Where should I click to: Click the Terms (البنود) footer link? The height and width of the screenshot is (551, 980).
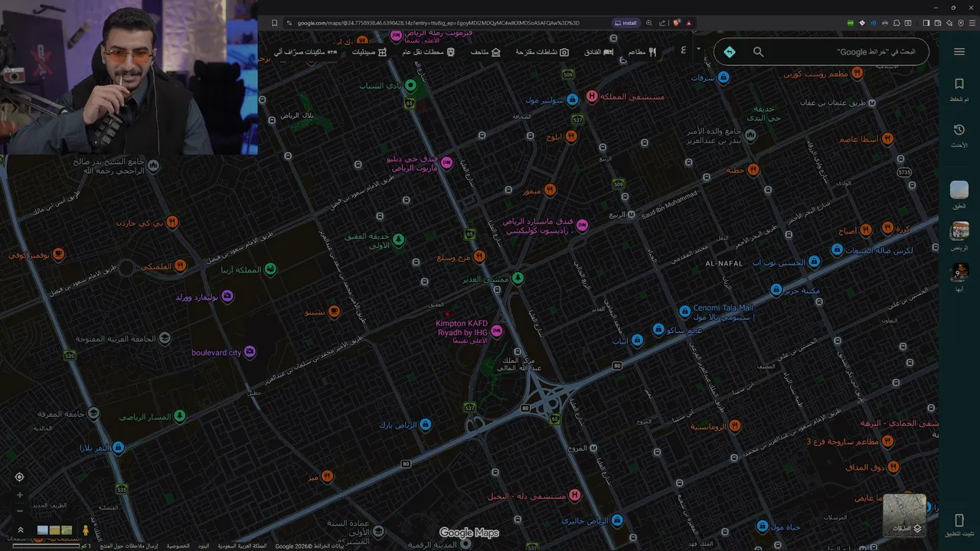204,546
